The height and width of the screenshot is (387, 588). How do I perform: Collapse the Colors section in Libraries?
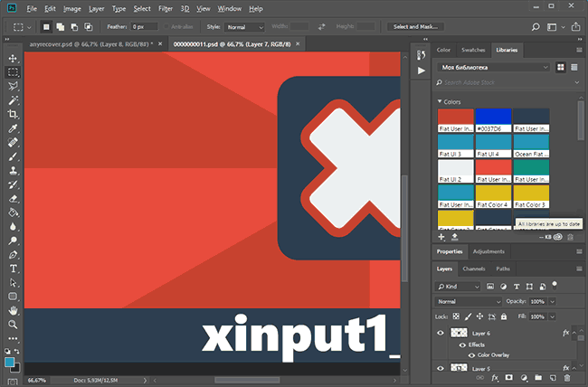point(439,101)
